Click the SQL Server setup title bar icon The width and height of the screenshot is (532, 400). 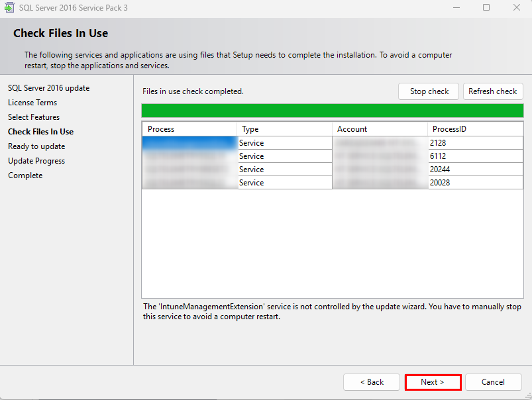pyautogui.click(x=9, y=7)
